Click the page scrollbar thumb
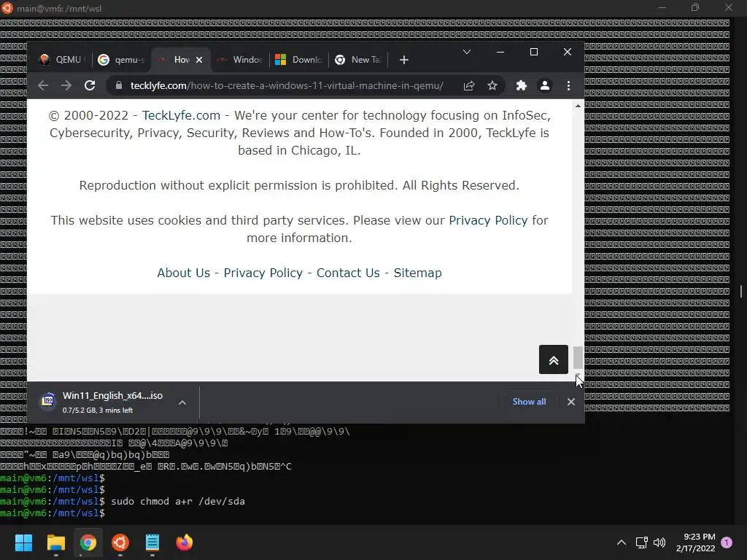747x560 pixels. (x=578, y=357)
